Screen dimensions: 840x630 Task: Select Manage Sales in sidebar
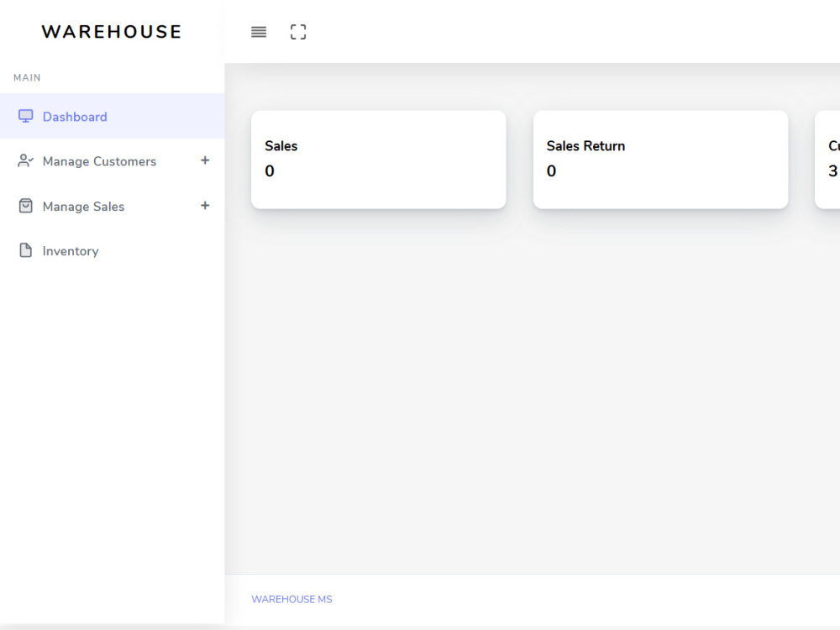coord(112,207)
